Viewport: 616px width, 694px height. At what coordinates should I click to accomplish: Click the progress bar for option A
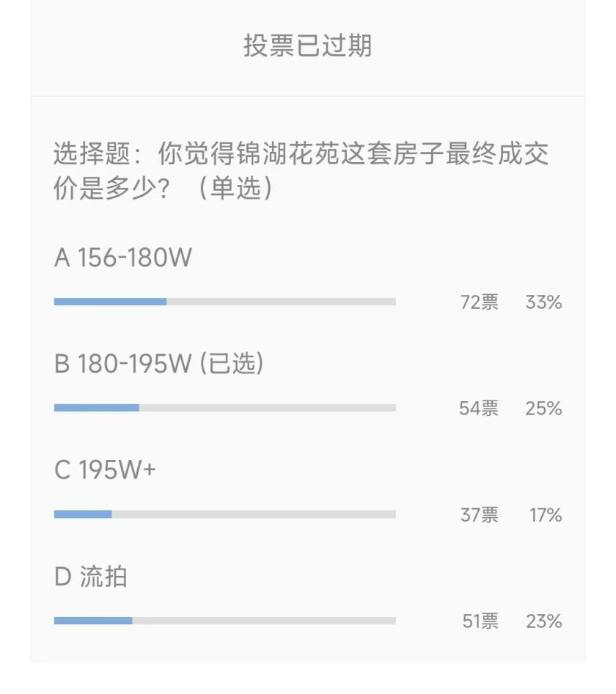225,302
